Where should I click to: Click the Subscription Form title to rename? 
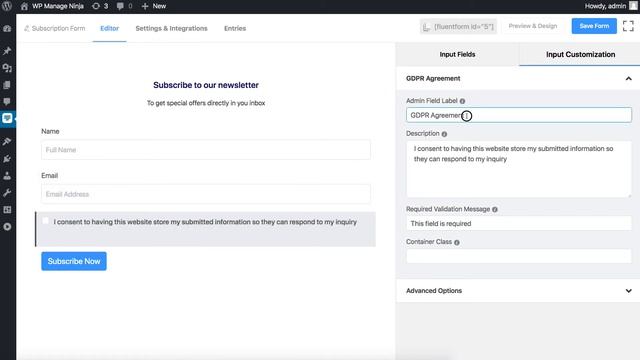click(x=55, y=28)
